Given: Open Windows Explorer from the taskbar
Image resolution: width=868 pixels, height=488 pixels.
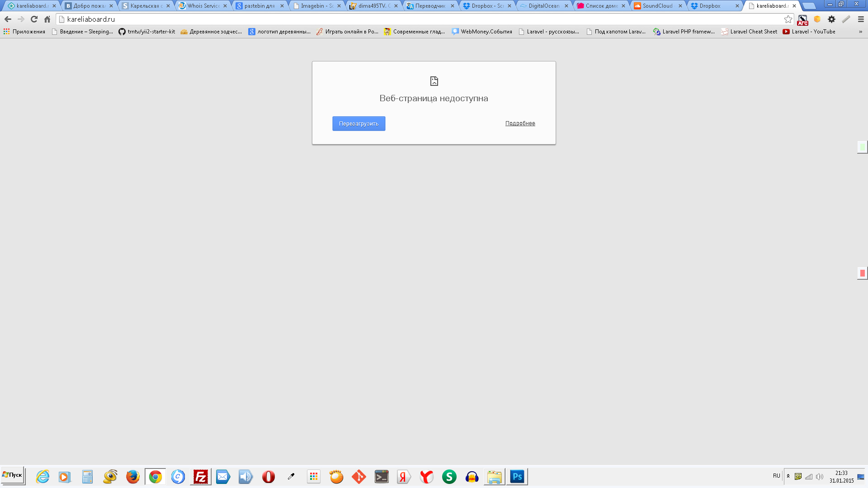Looking at the screenshot, I should (494, 477).
